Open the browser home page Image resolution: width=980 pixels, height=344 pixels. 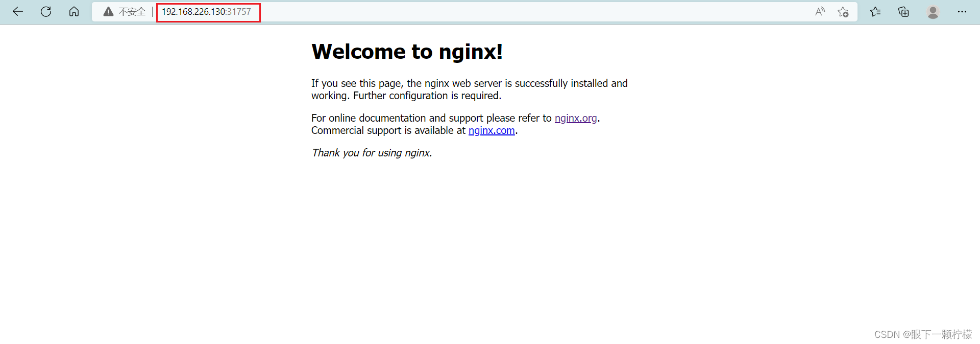[x=74, y=12]
